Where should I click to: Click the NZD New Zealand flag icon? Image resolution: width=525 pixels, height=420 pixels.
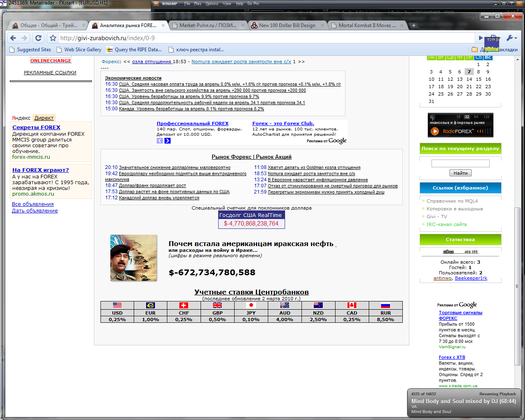[x=318, y=305]
